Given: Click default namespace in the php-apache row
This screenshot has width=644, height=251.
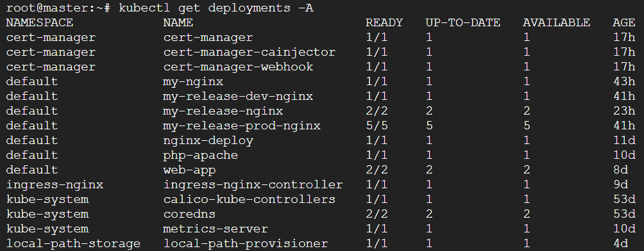Looking at the screenshot, I should [32, 156].
